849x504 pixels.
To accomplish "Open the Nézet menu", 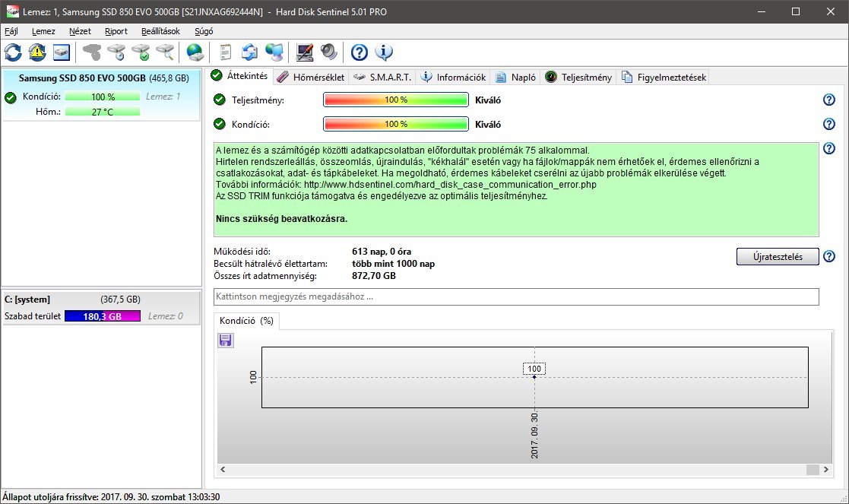I will click(x=80, y=31).
